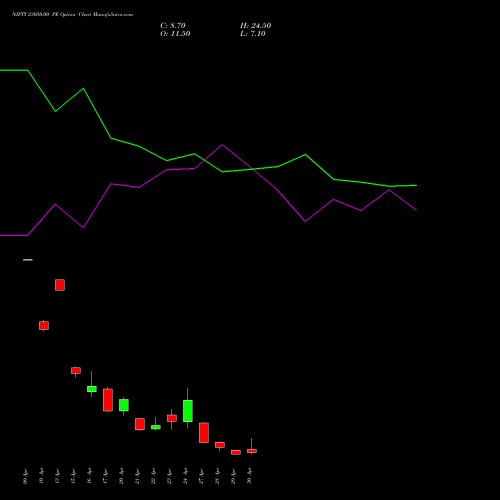Click the 13 Apr date label on the axis
Image resolution: width=500 pixels, height=500 pixels.
(58, 477)
